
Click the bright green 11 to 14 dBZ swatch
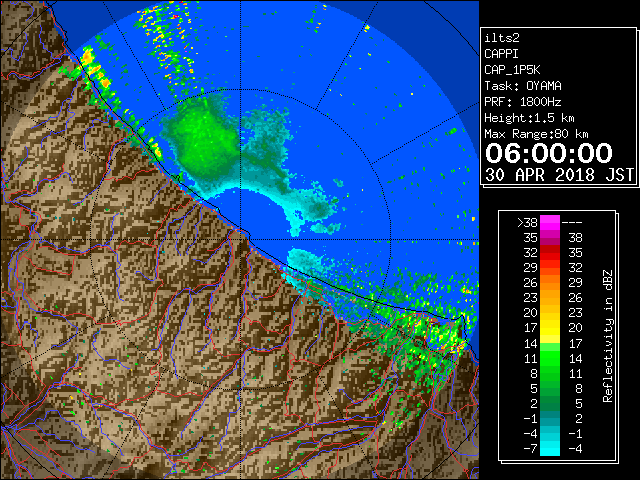550,358
